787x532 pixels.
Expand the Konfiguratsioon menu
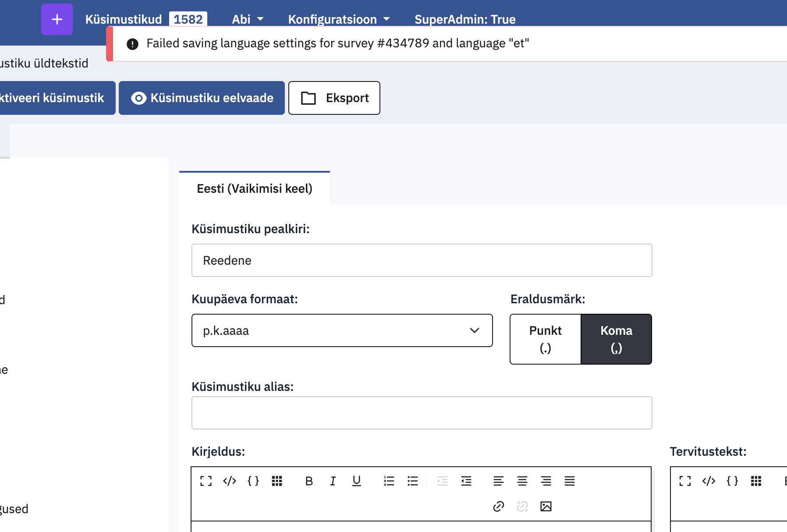tap(339, 19)
